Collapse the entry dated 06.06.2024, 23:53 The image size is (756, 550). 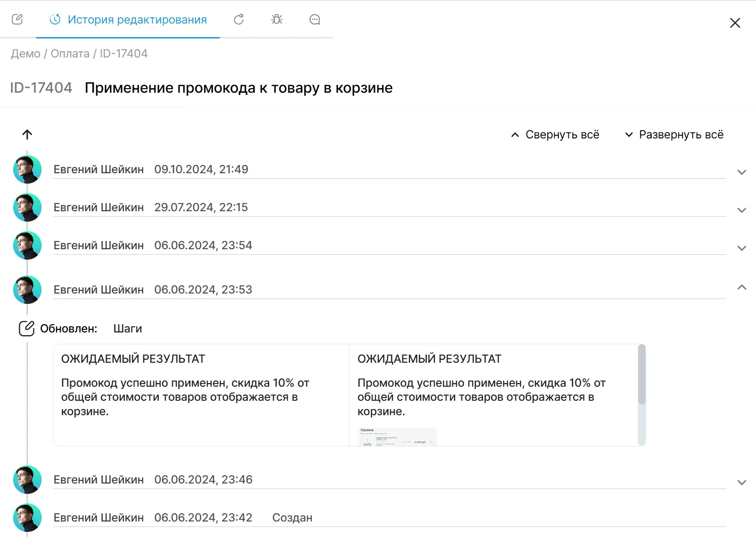[x=741, y=287]
